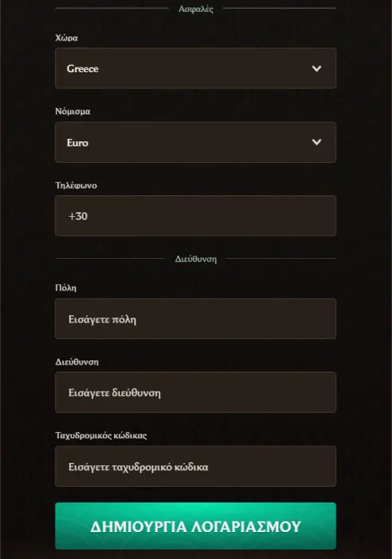Click the Ταχυδρομικός κώδικας label
This screenshot has width=392, height=559.
(x=101, y=436)
